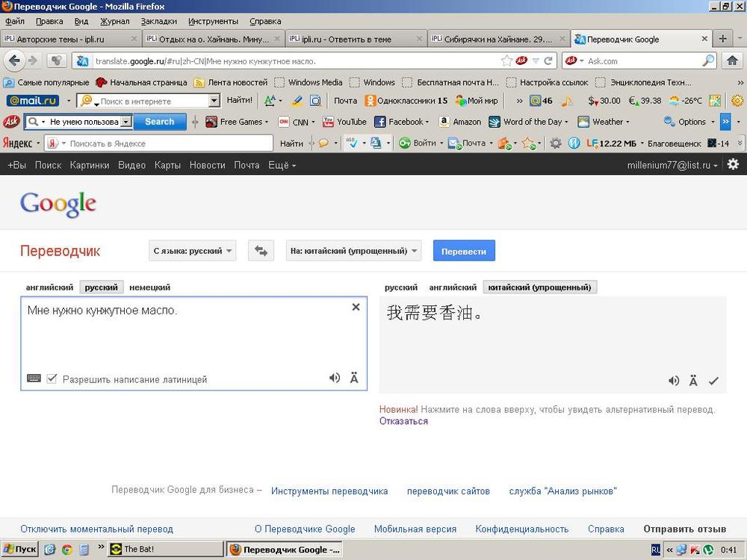Expand the source language dropdown

click(193, 251)
